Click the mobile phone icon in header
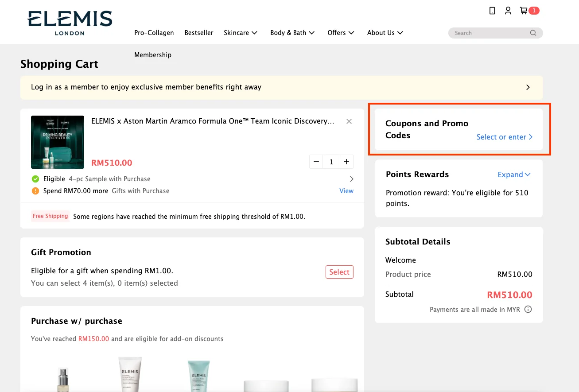This screenshot has width=579, height=392. (492, 11)
